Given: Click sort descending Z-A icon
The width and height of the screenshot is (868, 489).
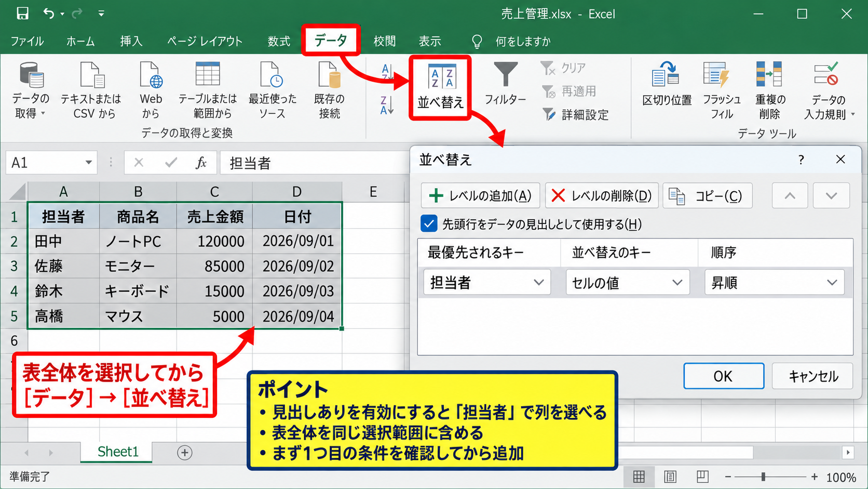Looking at the screenshot, I should [x=387, y=105].
